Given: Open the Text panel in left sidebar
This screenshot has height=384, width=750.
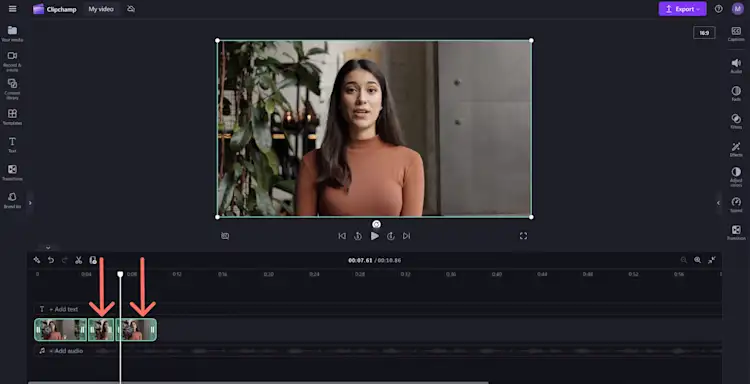Looking at the screenshot, I should pyautogui.click(x=12, y=145).
